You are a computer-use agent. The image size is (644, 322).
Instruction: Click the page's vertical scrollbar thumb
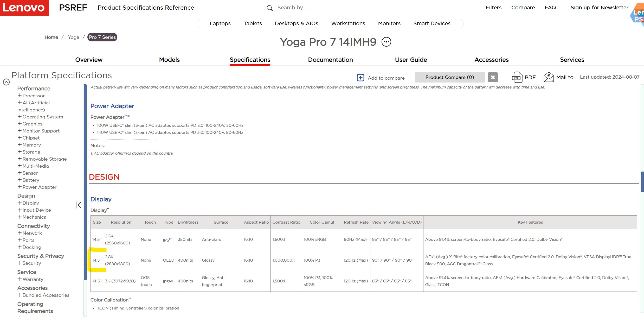coord(642,182)
